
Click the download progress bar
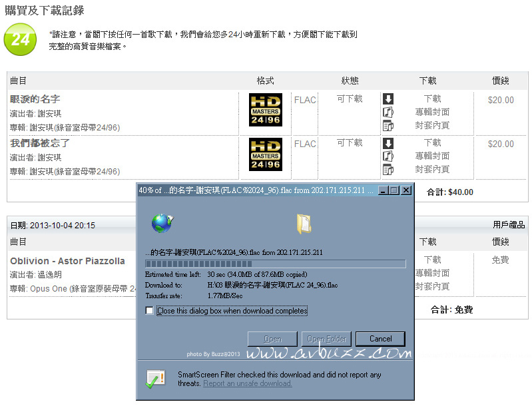pos(275,263)
